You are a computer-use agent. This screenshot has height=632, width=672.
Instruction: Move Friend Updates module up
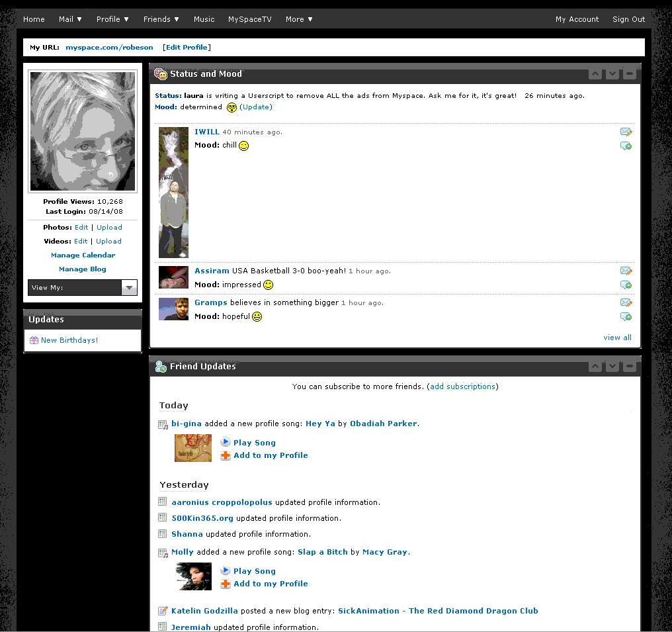coord(595,366)
